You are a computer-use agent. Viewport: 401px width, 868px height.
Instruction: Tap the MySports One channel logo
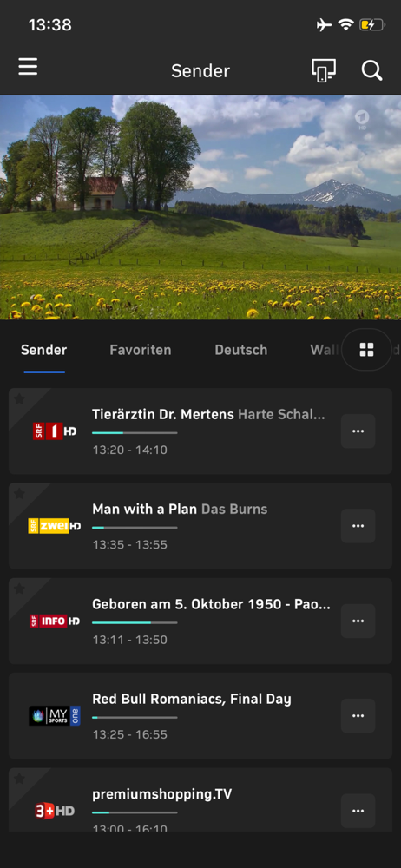55,716
